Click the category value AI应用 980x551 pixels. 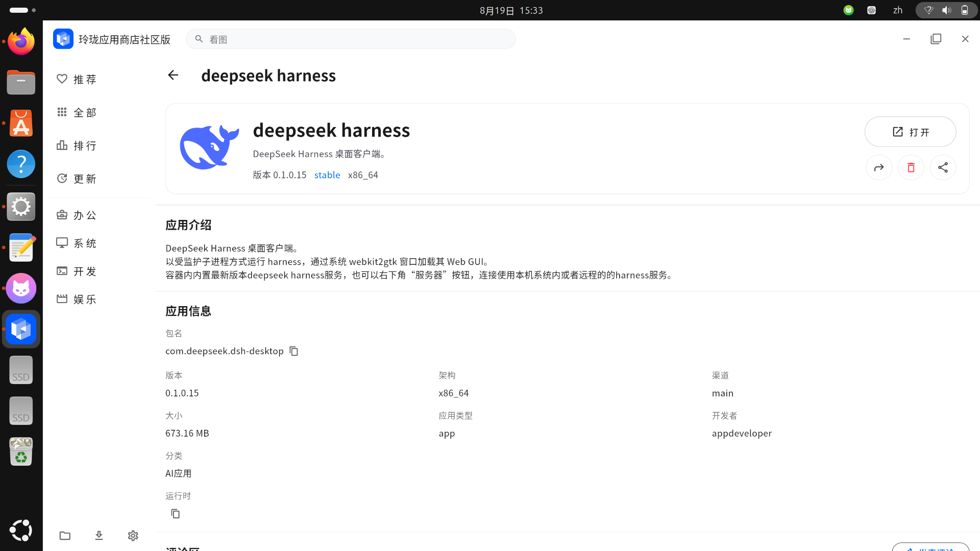[x=178, y=473]
